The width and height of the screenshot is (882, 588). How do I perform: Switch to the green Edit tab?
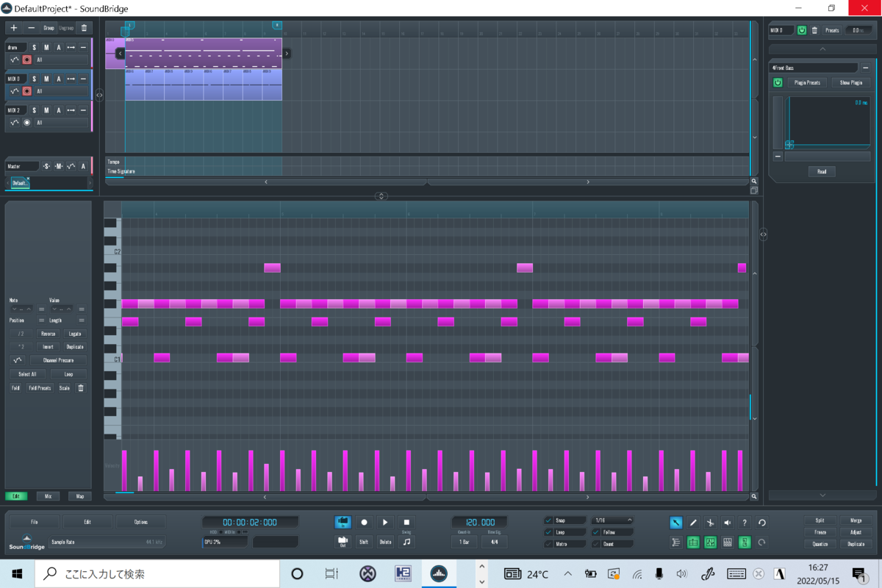pos(16,496)
